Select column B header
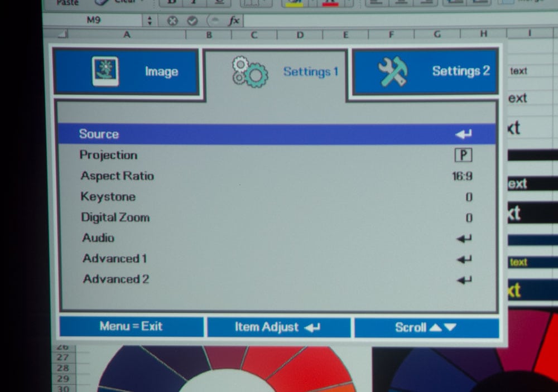558x392 pixels. (209, 35)
